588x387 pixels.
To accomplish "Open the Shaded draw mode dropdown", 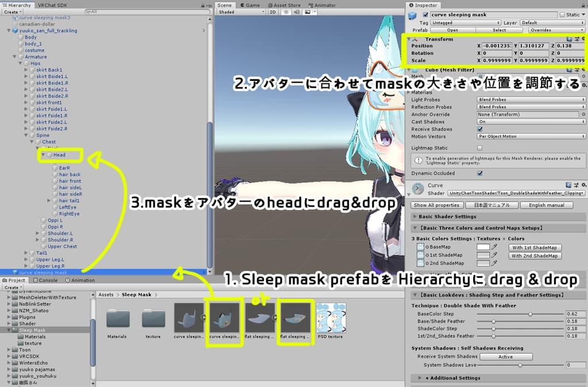I will click(x=241, y=11).
